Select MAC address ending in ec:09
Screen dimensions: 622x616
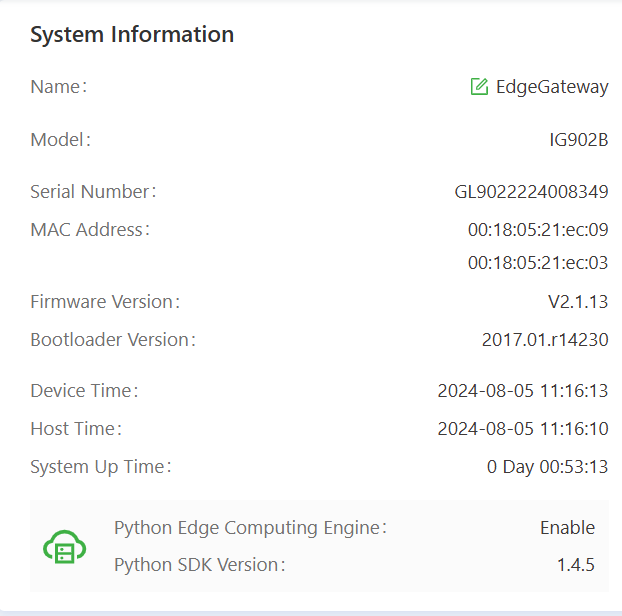538,230
